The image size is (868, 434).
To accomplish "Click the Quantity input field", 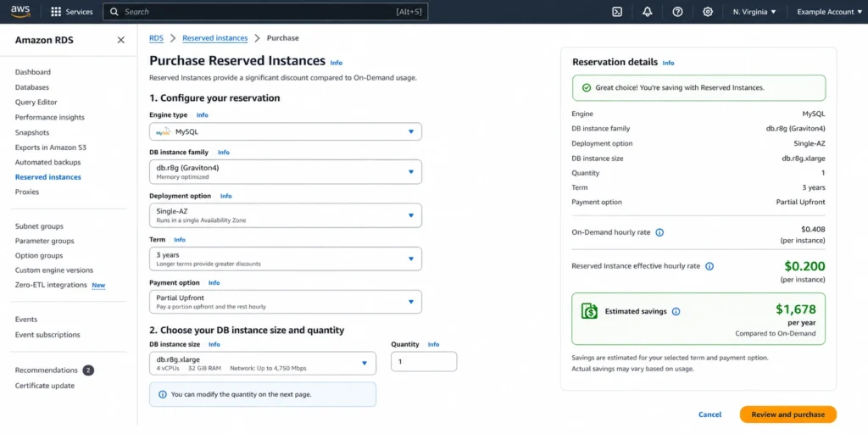I will click(x=424, y=361).
